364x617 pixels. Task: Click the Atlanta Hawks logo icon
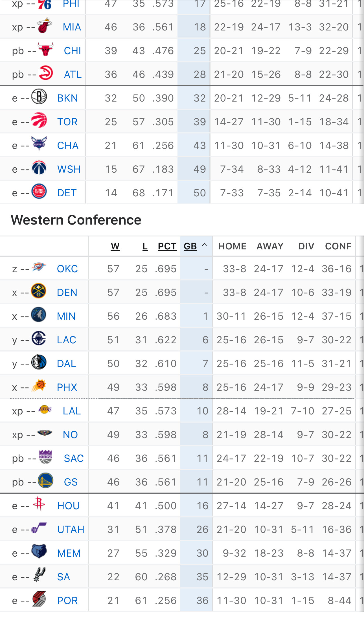(x=46, y=73)
